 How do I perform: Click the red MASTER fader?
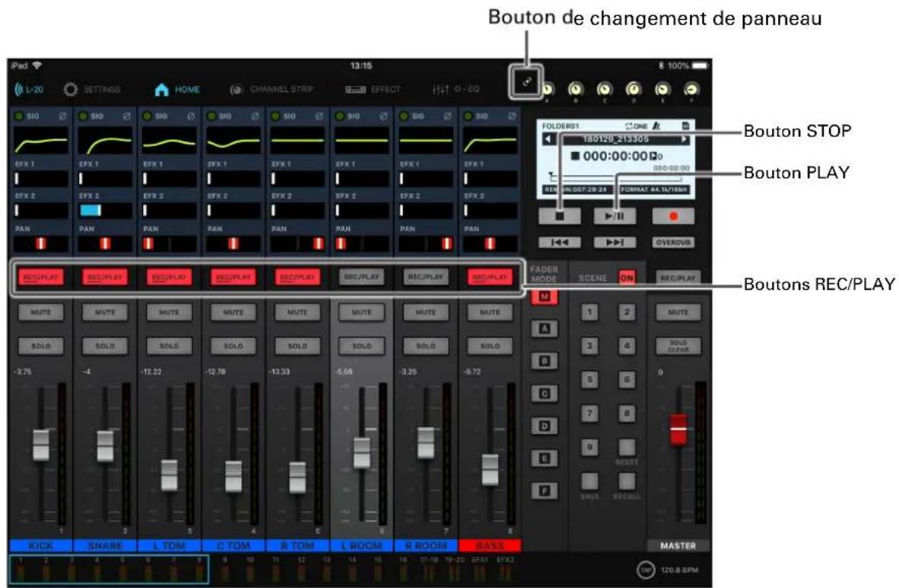click(x=678, y=429)
